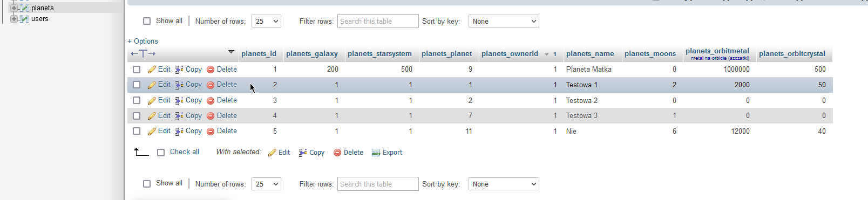Click the red Delete icon in With selected bar
This screenshot has width=868, height=200.
[x=337, y=153]
